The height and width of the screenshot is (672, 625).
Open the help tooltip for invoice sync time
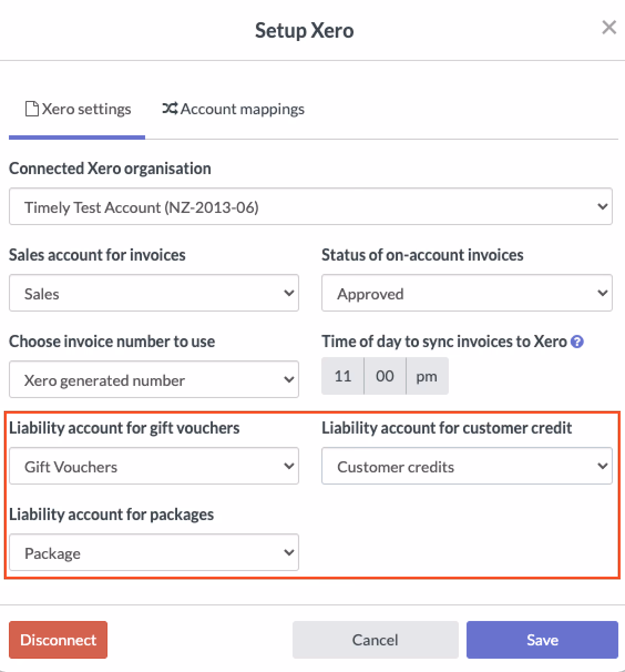(577, 342)
